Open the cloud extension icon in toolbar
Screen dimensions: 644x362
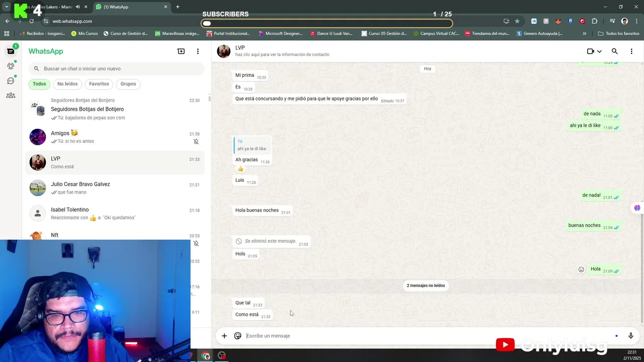[x=534, y=21]
